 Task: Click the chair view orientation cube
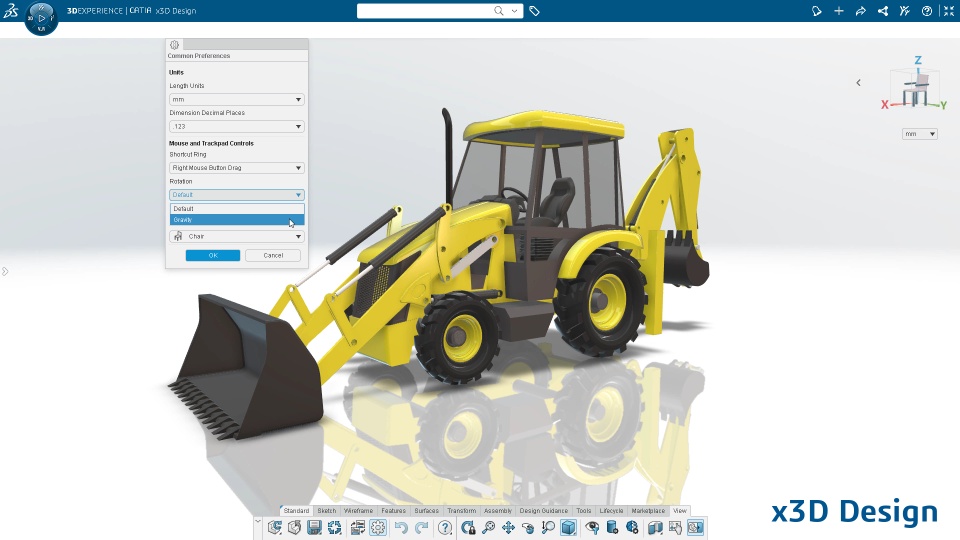click(916, 89)
